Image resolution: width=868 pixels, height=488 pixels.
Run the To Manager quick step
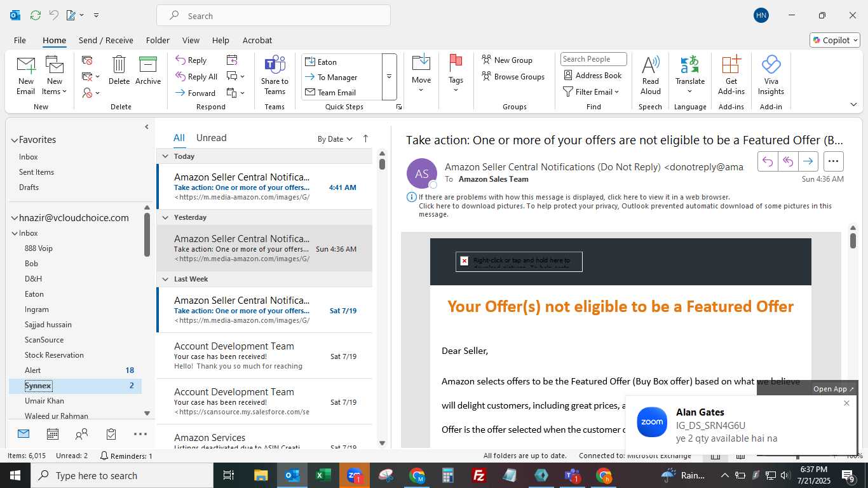click(342, 77)
